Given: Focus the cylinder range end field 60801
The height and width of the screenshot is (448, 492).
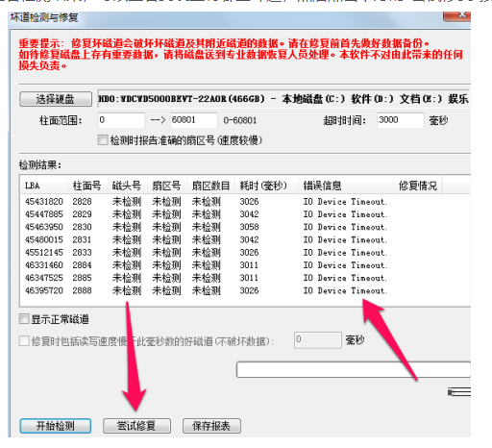Looking at the screenshot, I should click(x=194, y=120).
